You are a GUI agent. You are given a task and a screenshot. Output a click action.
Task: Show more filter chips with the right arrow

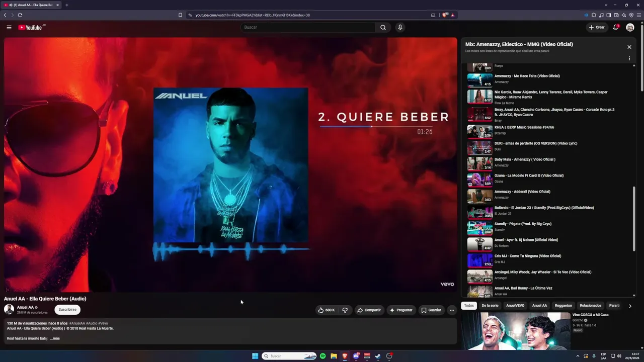629,306
